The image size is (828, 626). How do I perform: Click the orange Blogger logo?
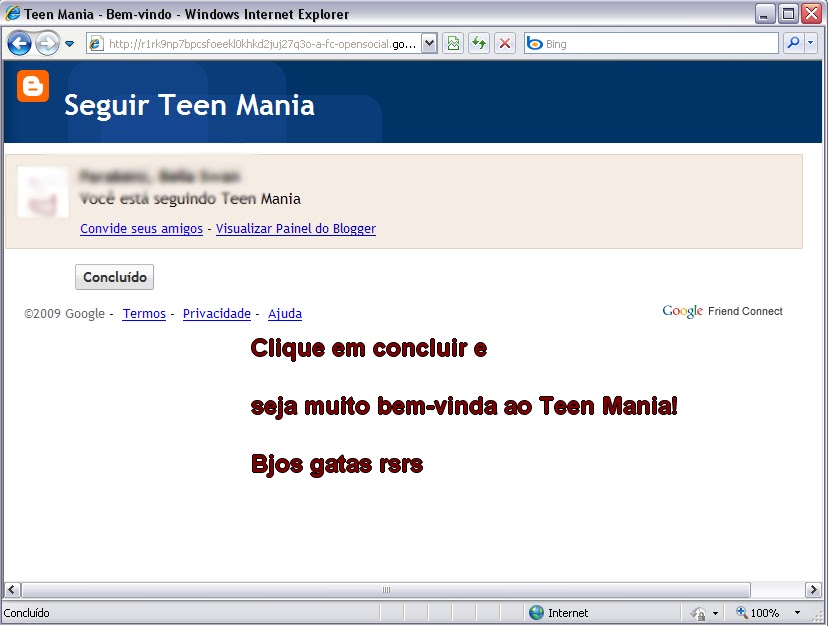33,86
